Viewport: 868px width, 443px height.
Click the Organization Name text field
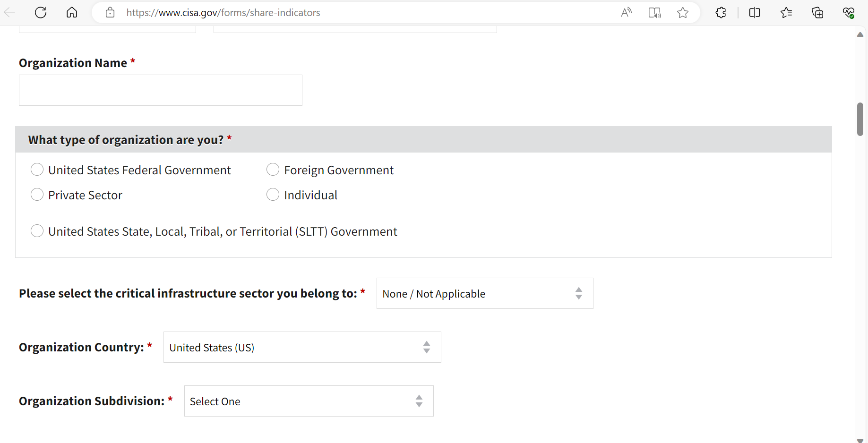pos(161,90)
